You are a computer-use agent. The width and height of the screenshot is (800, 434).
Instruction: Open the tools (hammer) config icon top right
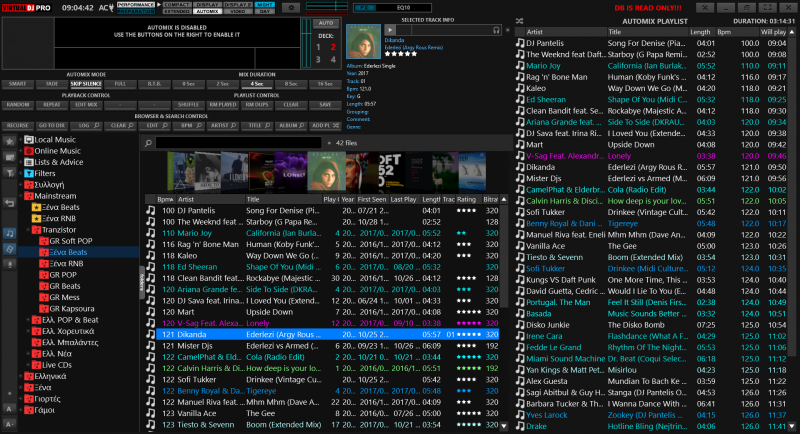tap(705, 8)
